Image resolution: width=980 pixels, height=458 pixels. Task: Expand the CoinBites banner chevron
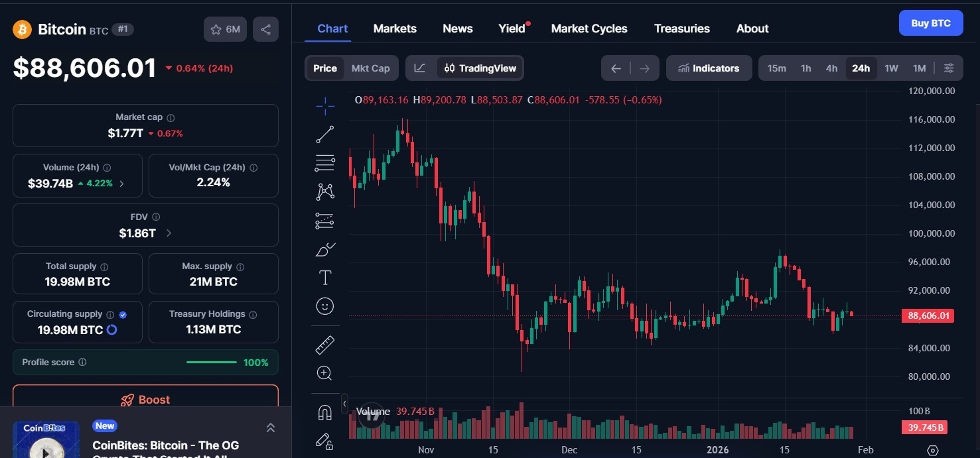click(x=271, y=428)
